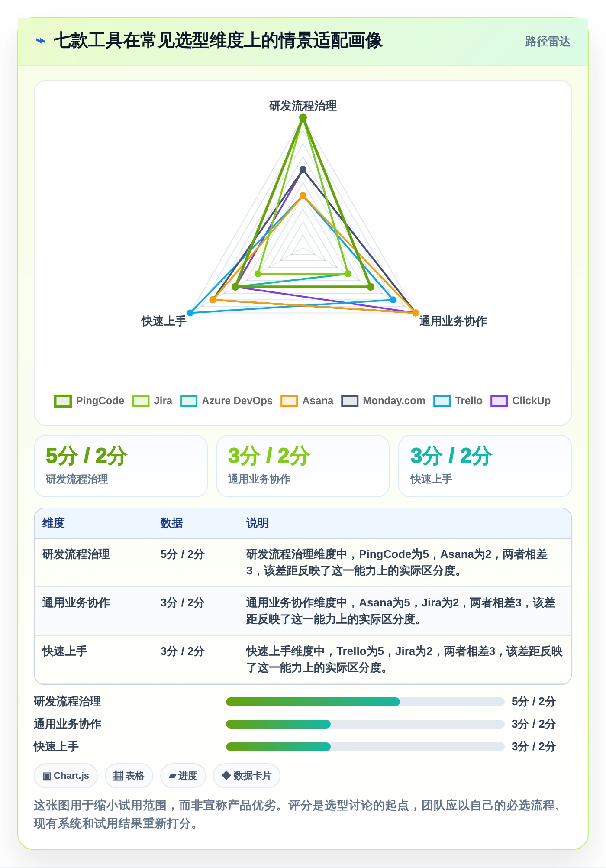Toggle Jira dataset in chart legend
606x868 pixels.
click(152, 401)
